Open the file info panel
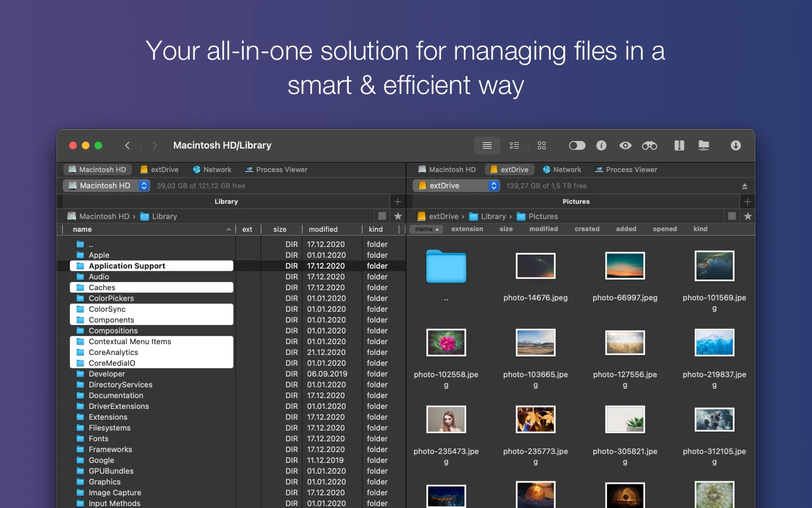This screenshot has height=508, width=812. click(601, 145)
